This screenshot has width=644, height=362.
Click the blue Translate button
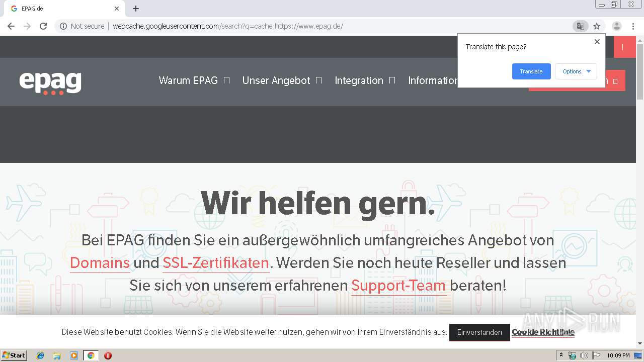[x=531, y=71]
